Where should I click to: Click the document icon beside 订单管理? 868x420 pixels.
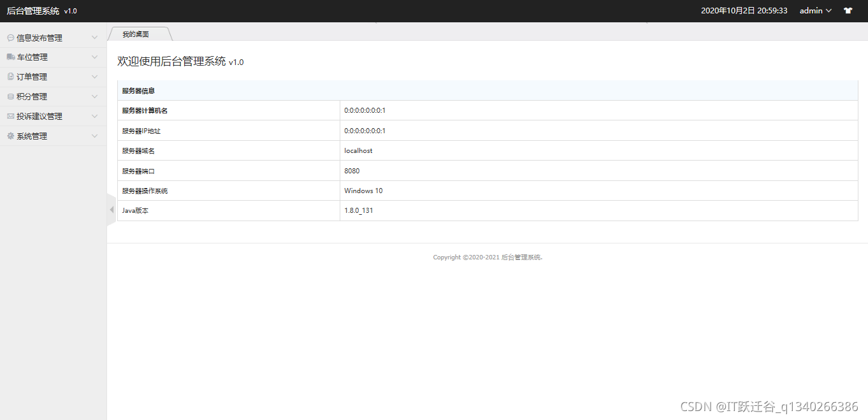click(10, 77)
